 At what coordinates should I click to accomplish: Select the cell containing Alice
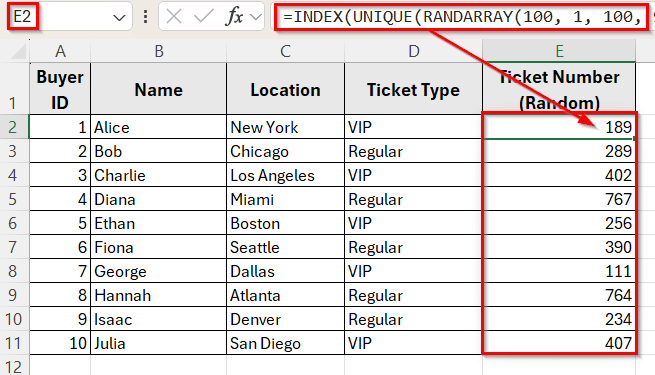point(159,127)
